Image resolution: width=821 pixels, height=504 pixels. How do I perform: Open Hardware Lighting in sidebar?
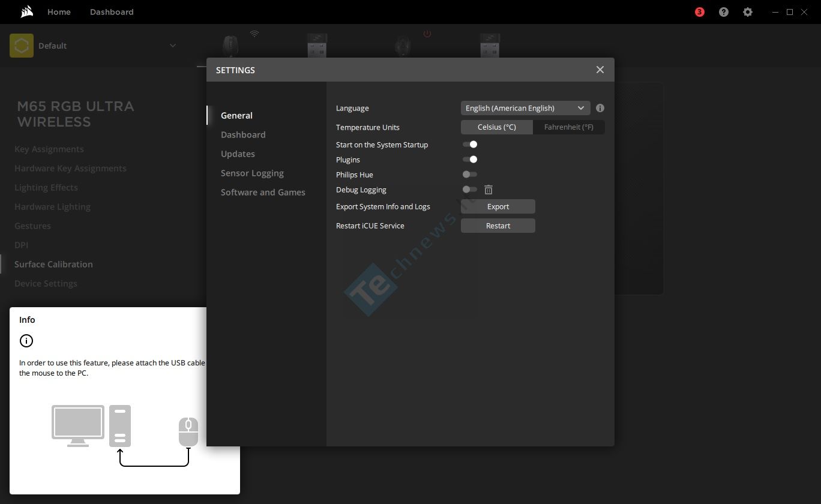click(x=52, y=206)
